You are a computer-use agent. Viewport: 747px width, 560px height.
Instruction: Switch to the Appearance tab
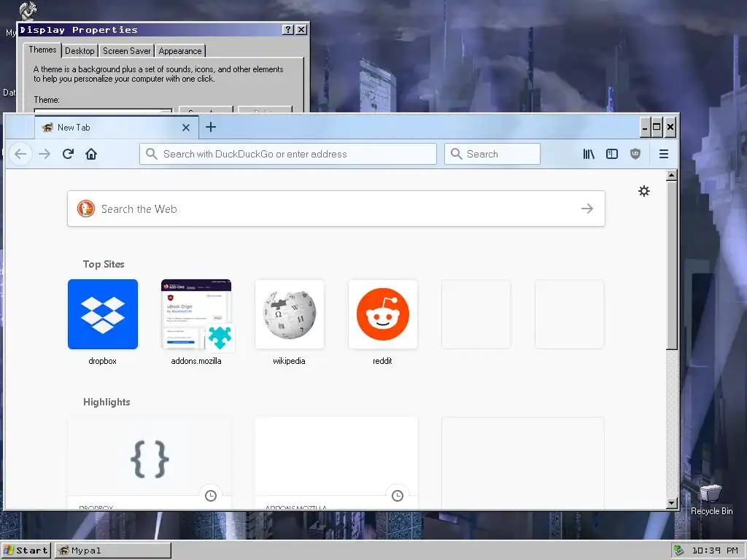tap(180, 50)
